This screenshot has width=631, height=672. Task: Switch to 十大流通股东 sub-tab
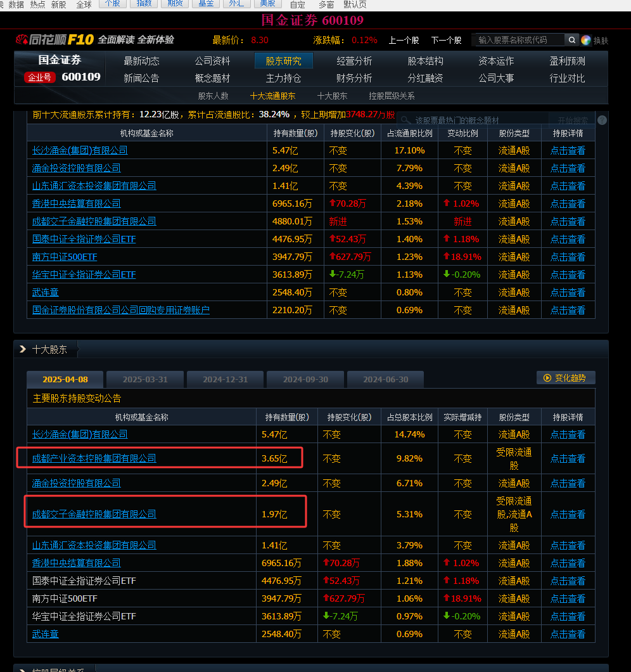click(x=273, y=96)
